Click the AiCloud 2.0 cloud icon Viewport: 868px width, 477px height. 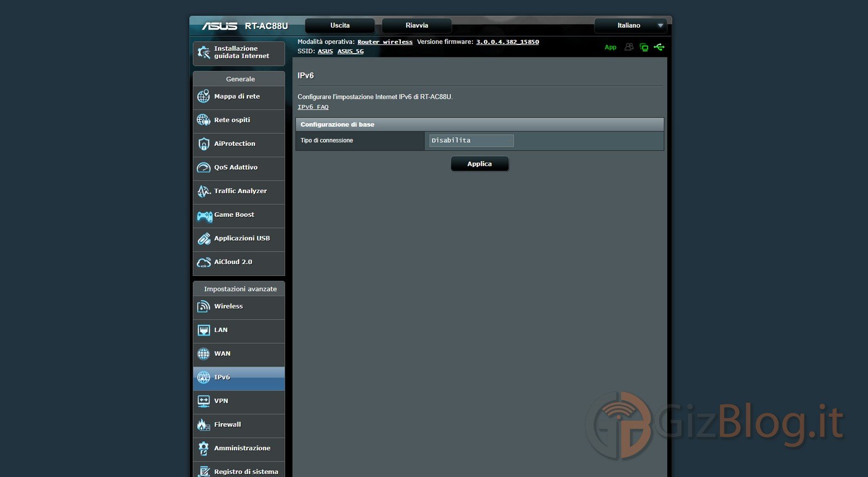coord(204,262)
